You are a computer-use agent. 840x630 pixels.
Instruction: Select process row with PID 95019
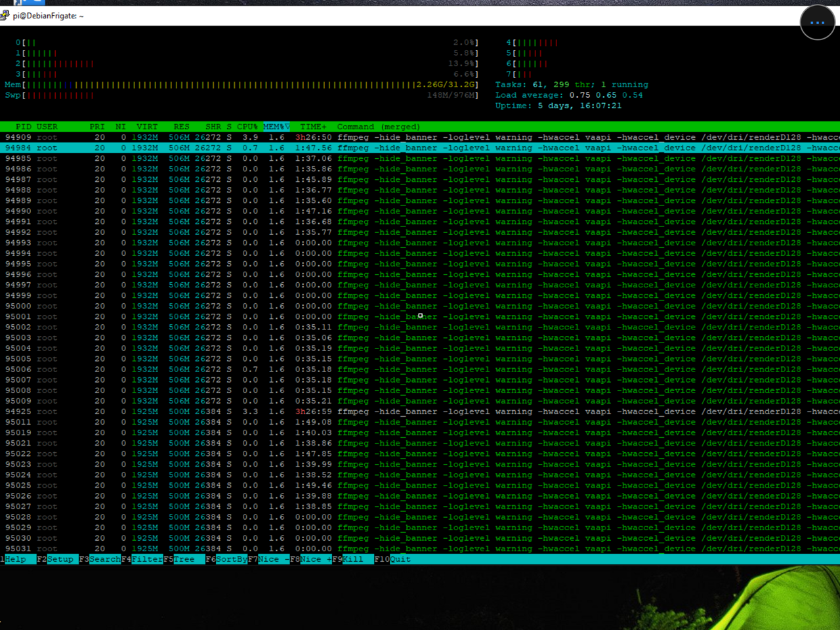tap(420, 432)
